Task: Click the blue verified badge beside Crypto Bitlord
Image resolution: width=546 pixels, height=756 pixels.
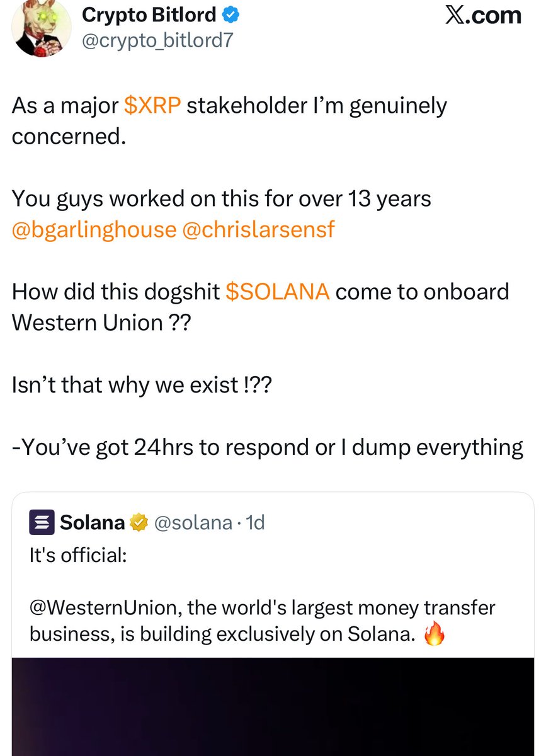Action: click(x=229, y=15)
